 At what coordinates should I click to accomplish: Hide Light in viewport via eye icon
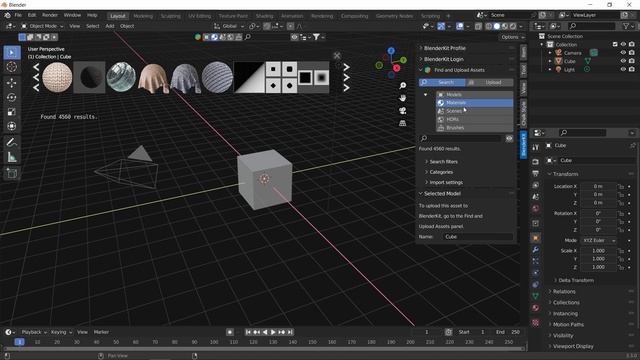[623, 69]
